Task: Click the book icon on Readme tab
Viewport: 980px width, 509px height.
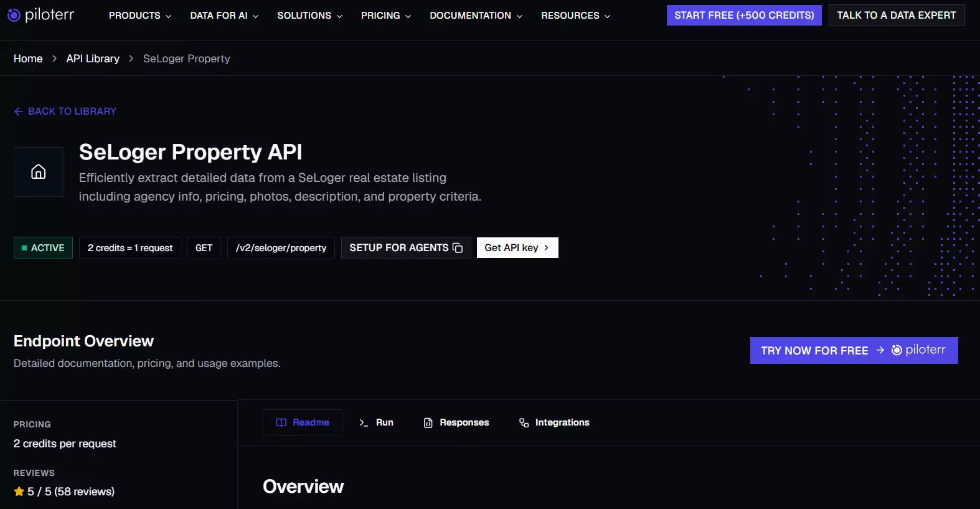Action: point(281,422)
